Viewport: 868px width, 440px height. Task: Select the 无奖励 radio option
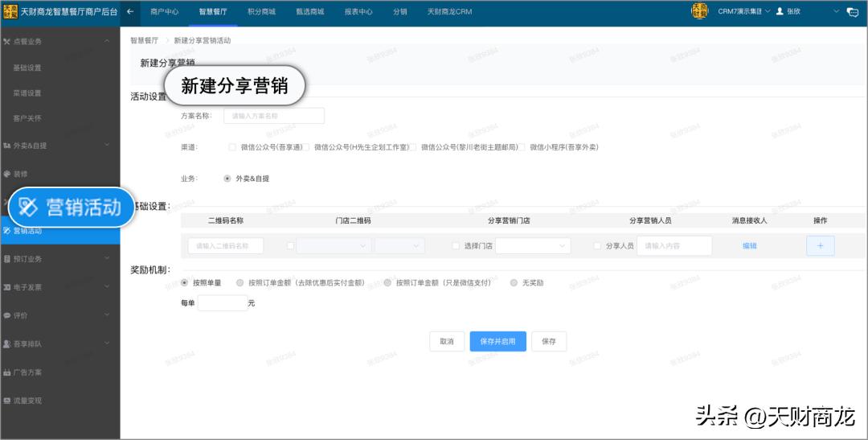tap(514, 283)
